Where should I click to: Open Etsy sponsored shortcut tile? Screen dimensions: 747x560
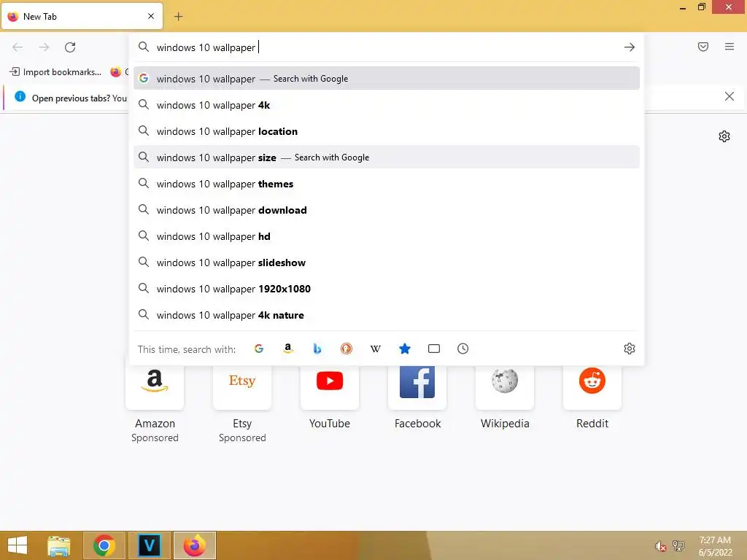[x=242, y=386]
